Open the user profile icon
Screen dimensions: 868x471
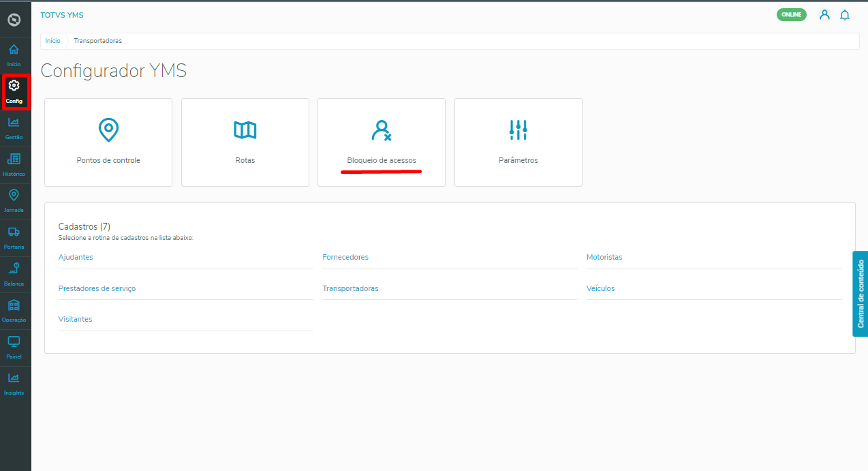825,14
